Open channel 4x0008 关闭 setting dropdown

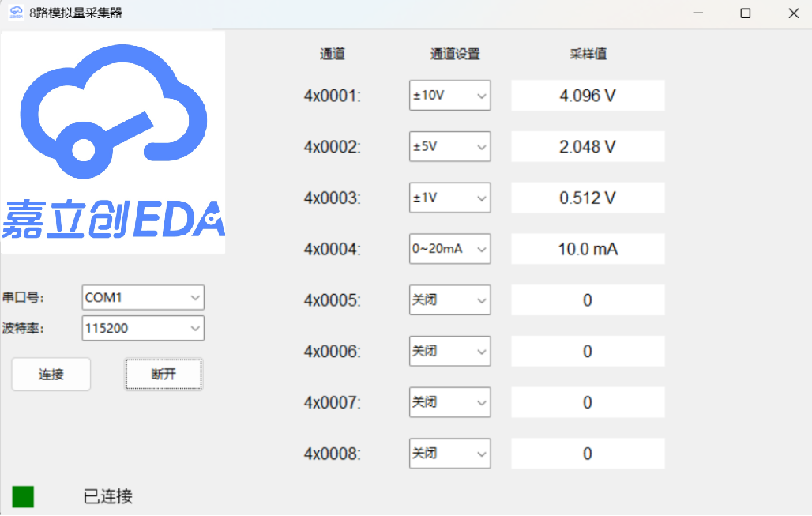(450, 454)
